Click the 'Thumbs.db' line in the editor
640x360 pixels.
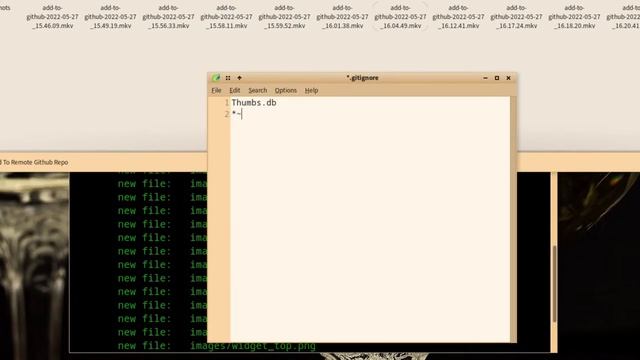(x=254, y=103)
